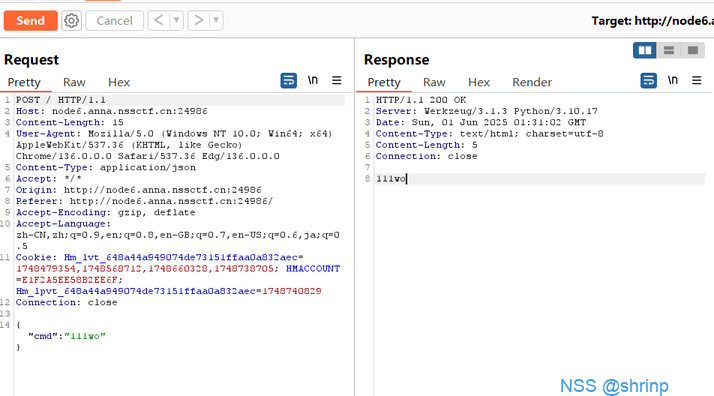Go back to previous request in history
The width and height of the screenshot is (714, 396).
pos(158,20)
